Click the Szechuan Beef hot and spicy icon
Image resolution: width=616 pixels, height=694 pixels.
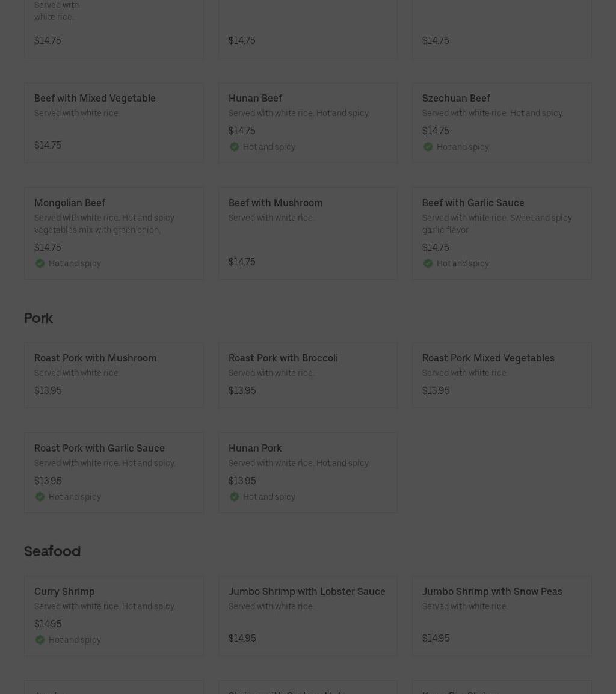(x=428, y=147)
